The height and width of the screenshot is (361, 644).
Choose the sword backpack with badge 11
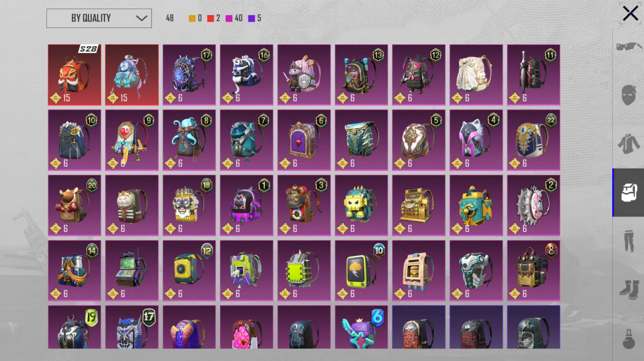pos(534,75)
